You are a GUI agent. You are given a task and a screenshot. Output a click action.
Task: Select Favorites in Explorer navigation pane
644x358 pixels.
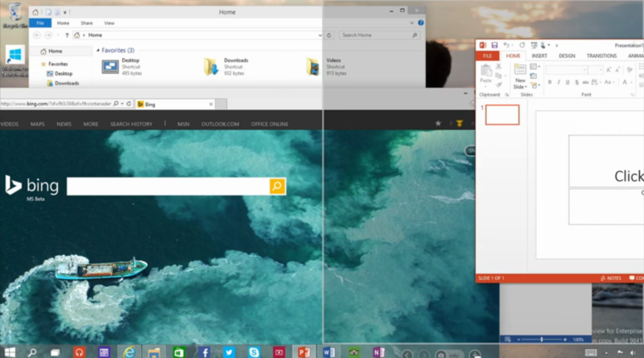58,64
